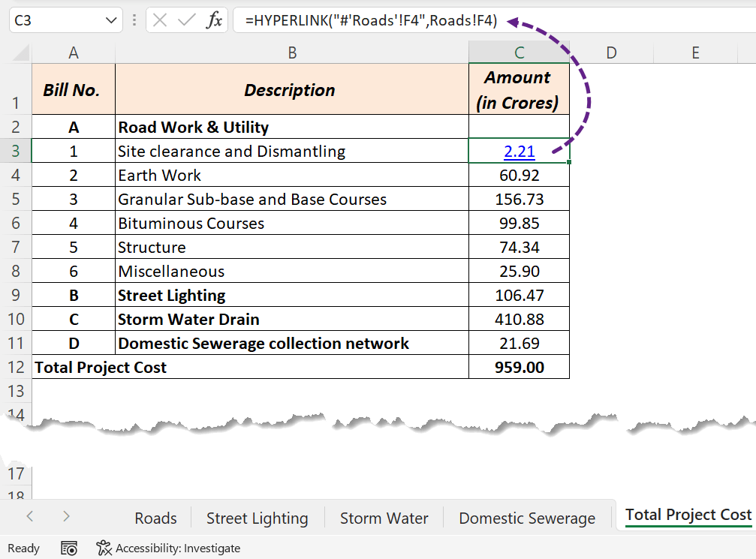
Task: Open the Insert Function fx dialog
Action: [x=214, y=20]
